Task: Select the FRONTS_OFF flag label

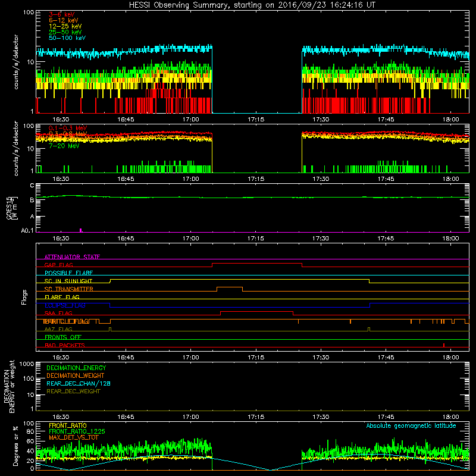Action: [x=63, y=337]
